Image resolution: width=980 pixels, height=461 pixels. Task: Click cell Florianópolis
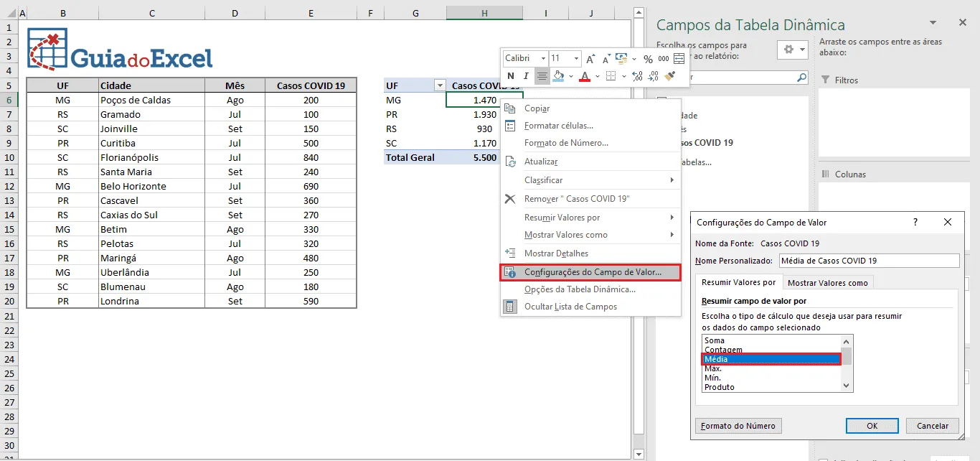point(151,157)
